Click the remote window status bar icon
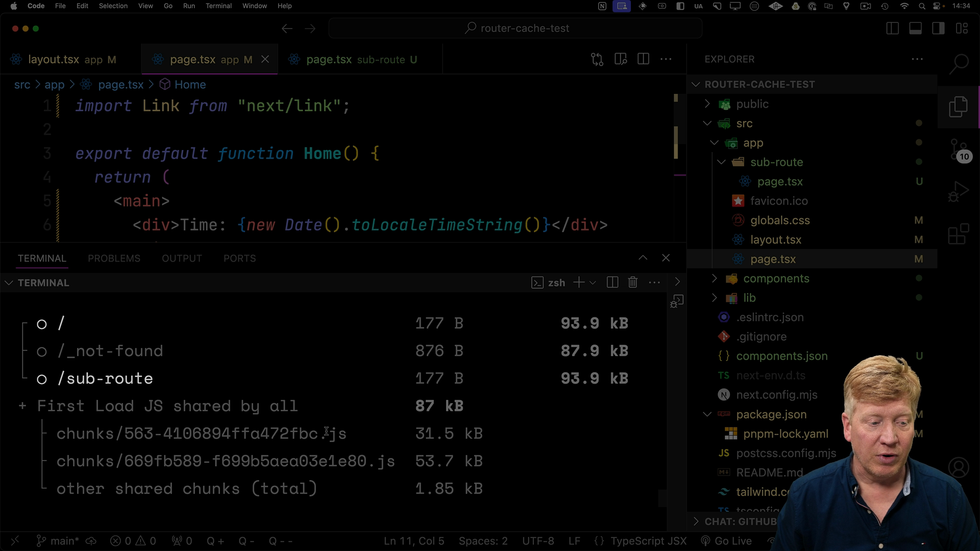This screenshot has width=980, height=551. [15, 541]
